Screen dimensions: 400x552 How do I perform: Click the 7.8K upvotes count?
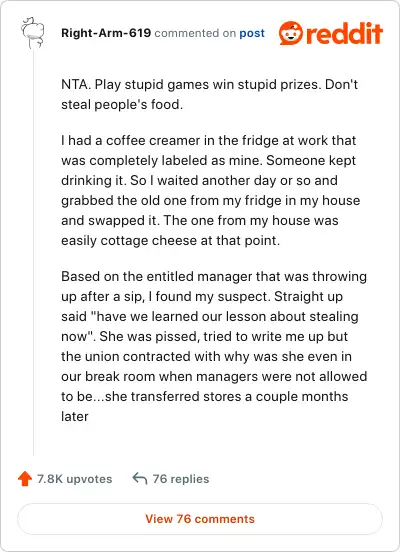(75, 479)
